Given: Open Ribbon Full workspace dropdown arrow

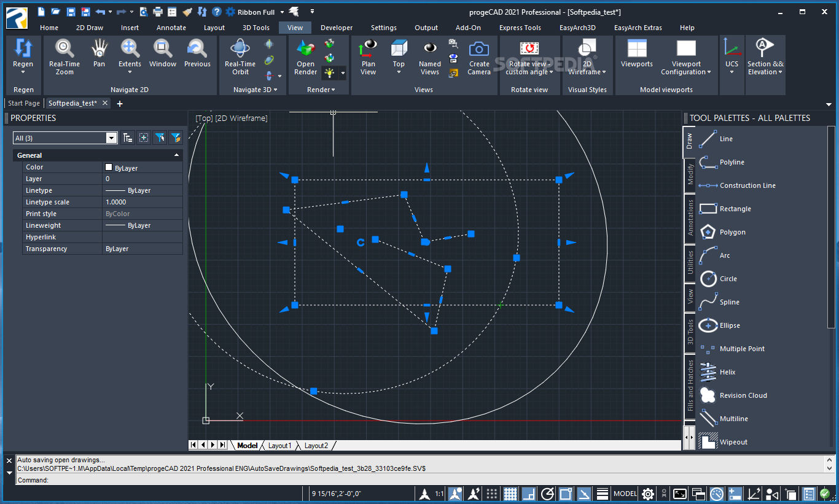Looking at the screenshot, I should 282,12.
